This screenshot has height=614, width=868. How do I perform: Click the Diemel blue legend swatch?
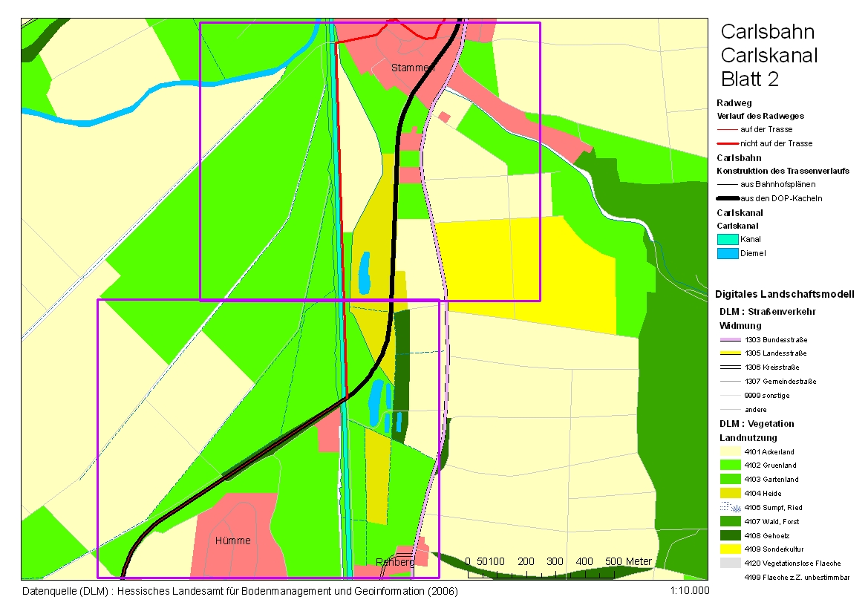[728, 254]
